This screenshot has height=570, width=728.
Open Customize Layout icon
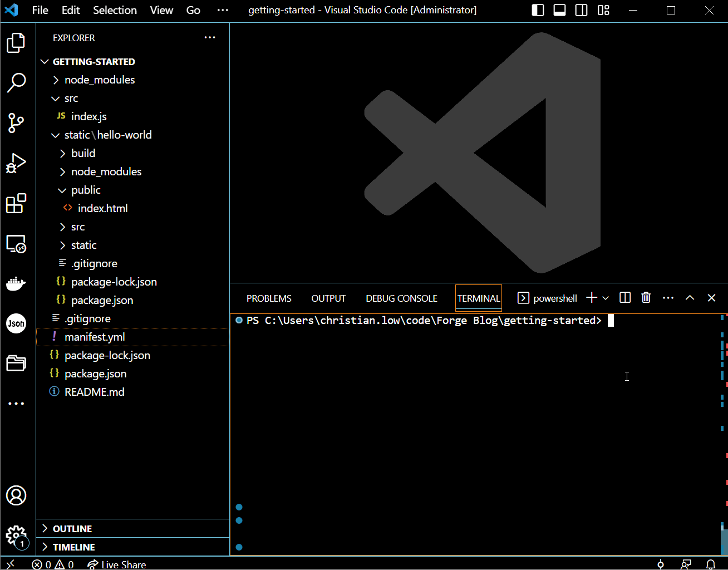pyautogui.click(x=603, y=10)
